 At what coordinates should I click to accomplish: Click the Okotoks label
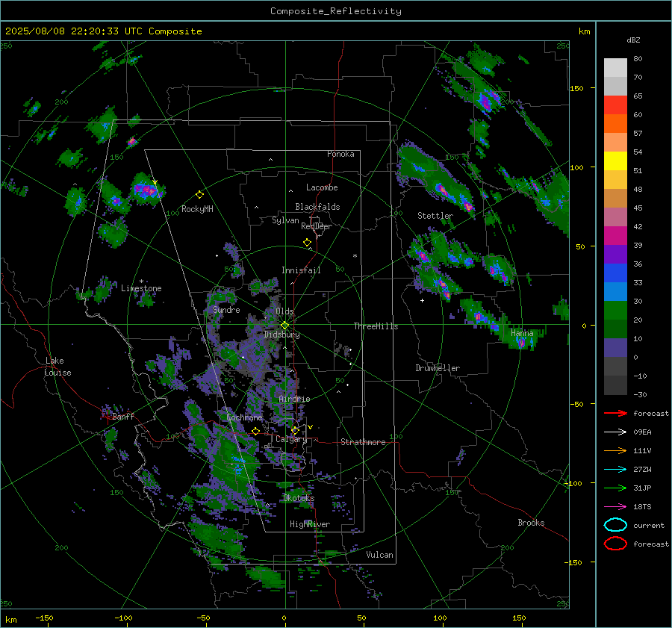click(x=299, y=498)
